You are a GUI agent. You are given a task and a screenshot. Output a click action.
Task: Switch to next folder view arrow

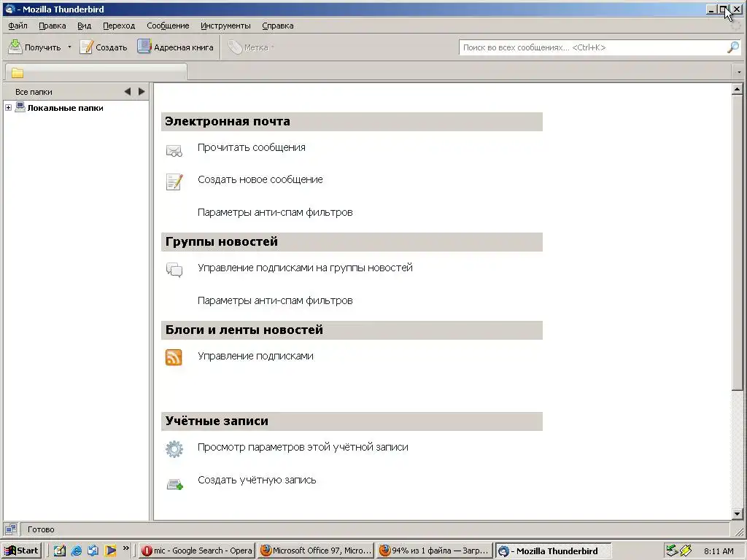142,91
